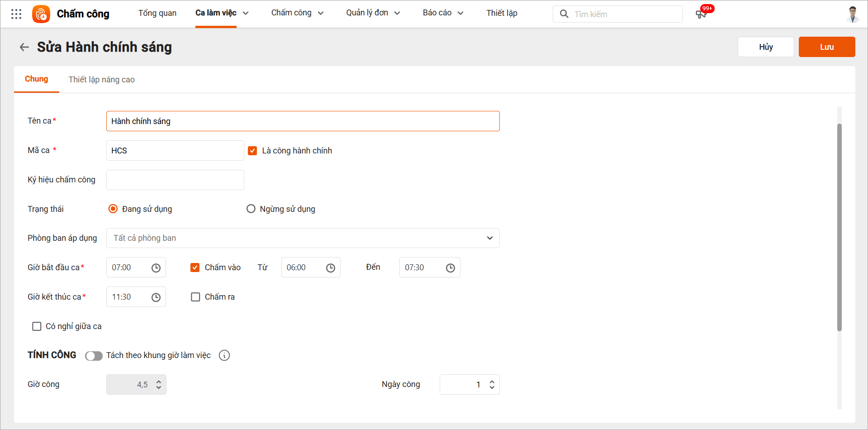
Task: Click info icon next to Tách theo khung giờ
Action: pos(224,355)
